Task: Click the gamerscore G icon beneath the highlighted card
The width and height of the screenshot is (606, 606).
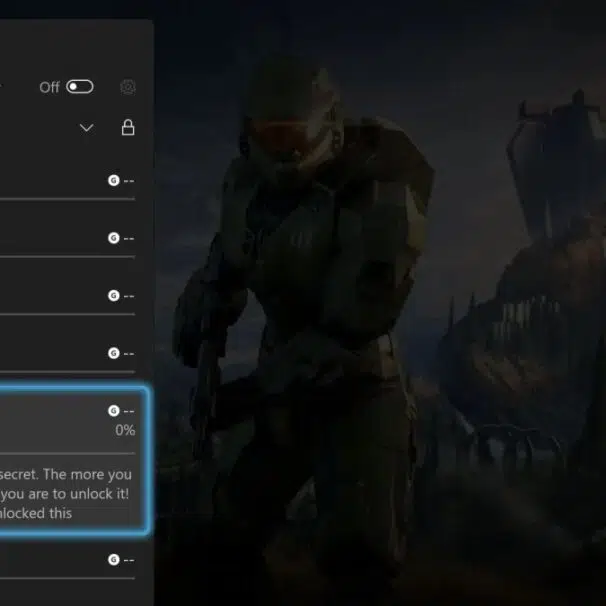Action: coord(114,559)
